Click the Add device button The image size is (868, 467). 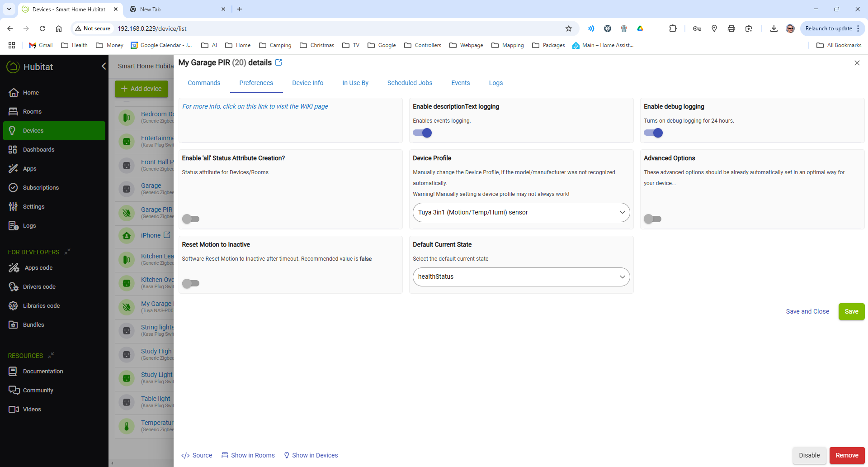[142, 89]
